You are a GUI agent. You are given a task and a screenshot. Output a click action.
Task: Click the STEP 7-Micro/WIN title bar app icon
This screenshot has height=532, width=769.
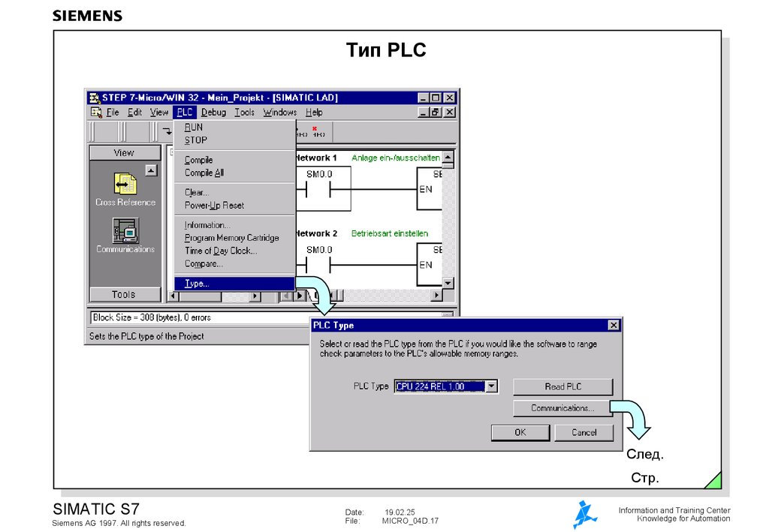point(95,98)
